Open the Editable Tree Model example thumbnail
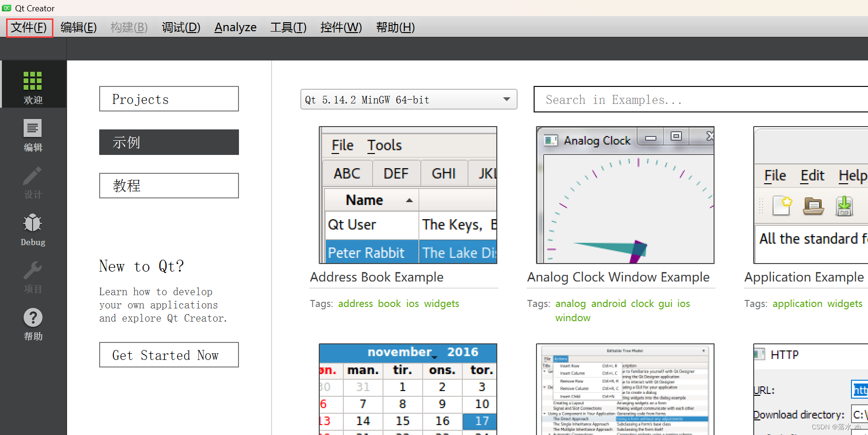This screenshot has height=435, width=868. click(625, 389)
